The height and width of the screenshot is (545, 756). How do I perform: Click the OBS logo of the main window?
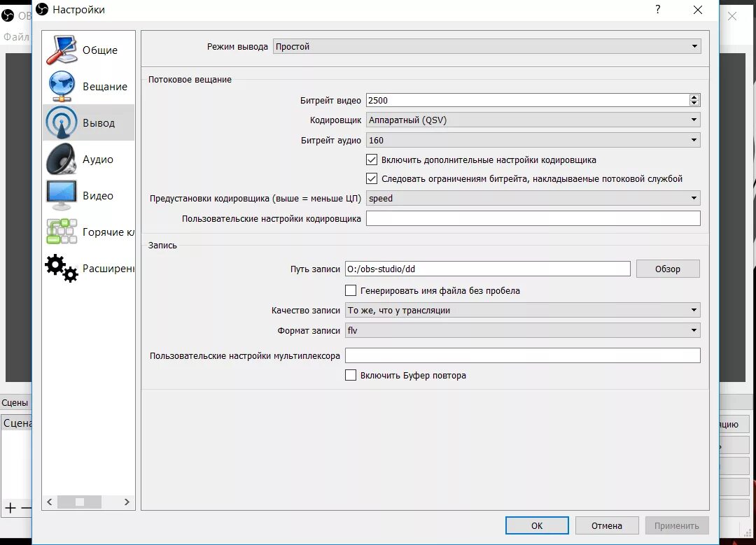point(8,15)
